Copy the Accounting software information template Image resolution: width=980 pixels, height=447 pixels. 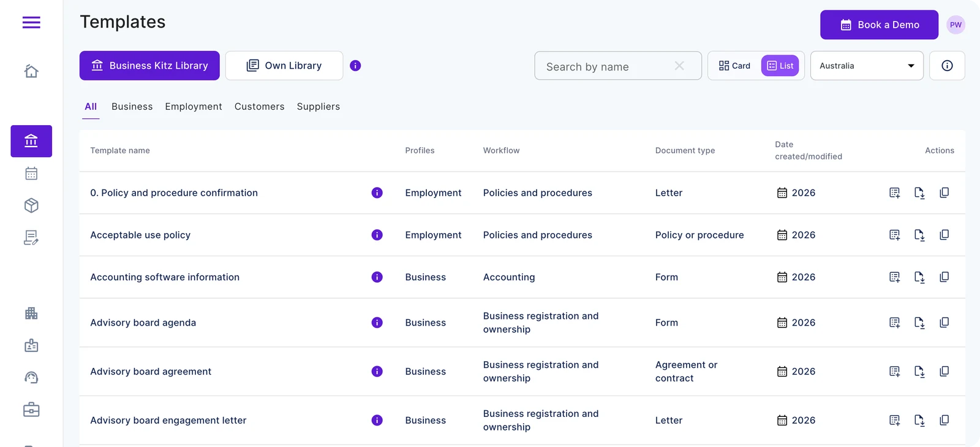[x=944, y=277]
